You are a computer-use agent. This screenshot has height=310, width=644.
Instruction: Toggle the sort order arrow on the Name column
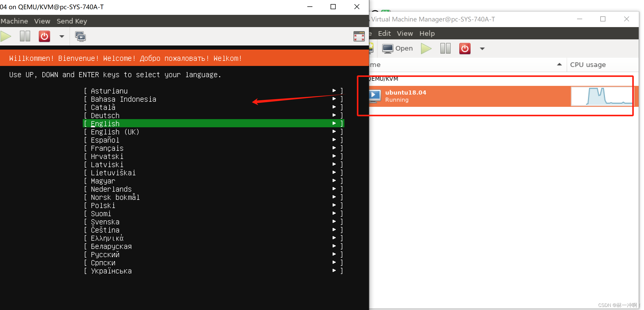click(x=560, y=64)
